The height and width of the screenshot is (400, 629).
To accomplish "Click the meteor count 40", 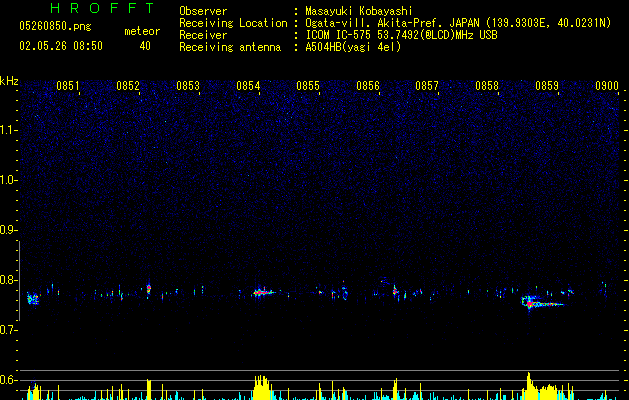I will (x=145, y=46).
